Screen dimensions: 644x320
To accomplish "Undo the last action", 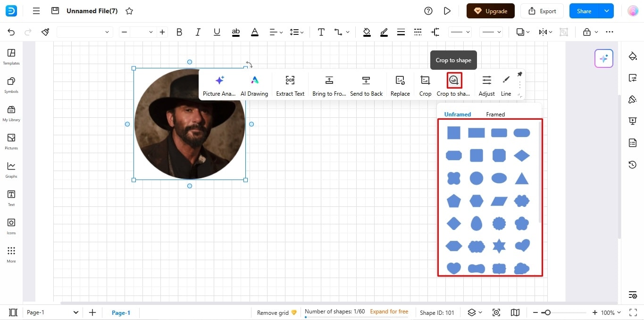I will point(11,32).
